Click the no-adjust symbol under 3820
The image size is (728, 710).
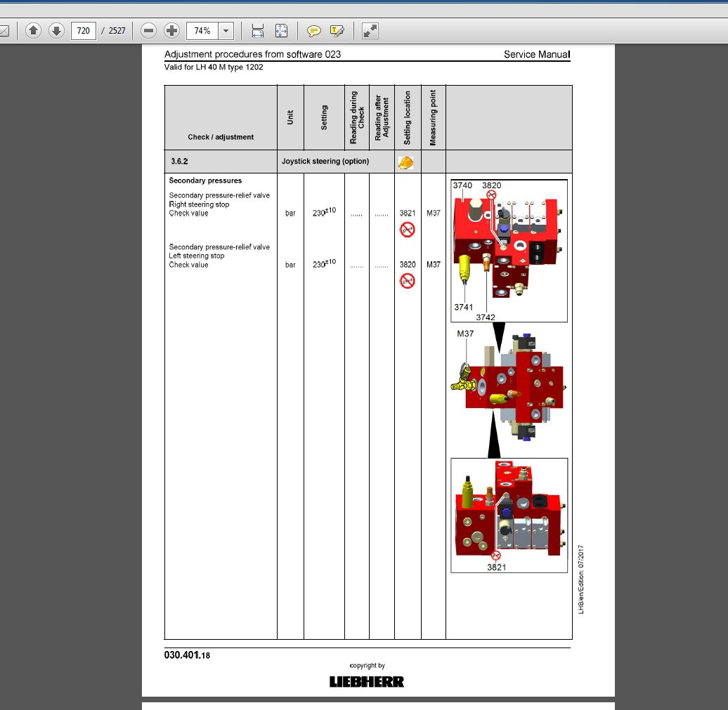click(407, 281)
